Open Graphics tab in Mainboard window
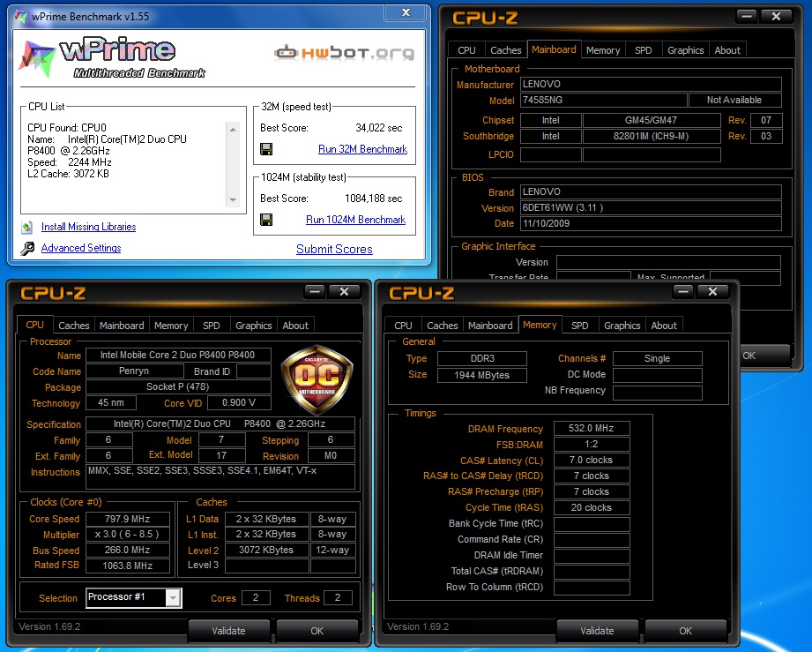 [x=685, y=50]
